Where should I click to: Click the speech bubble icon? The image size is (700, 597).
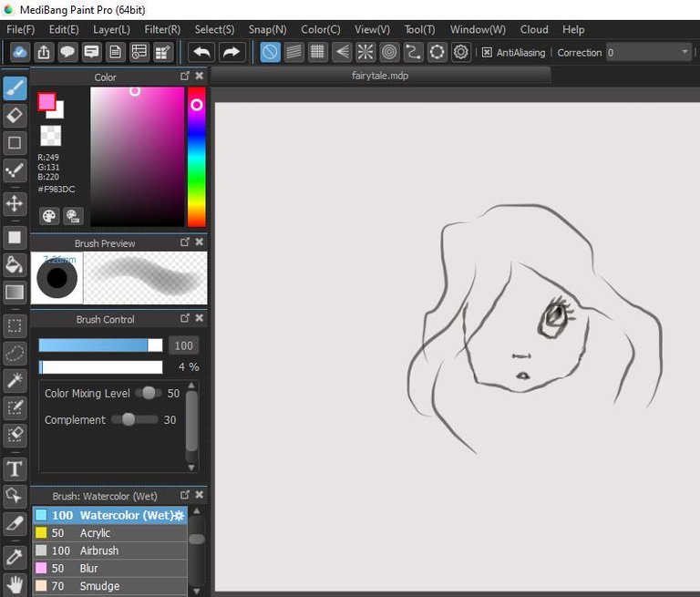67,52
